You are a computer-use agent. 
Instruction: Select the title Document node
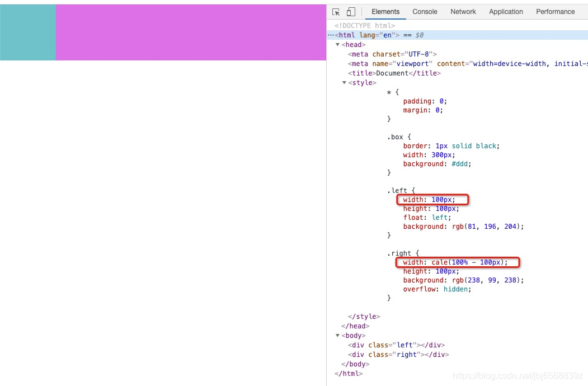394,73
